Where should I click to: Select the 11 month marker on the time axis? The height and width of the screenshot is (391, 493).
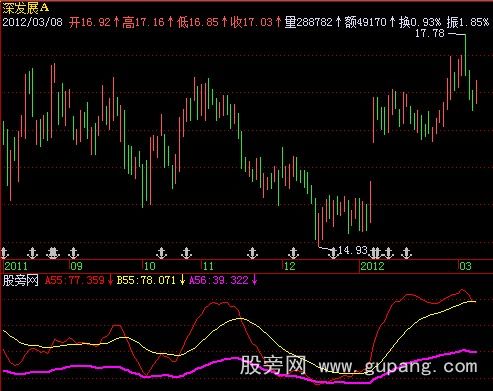[208, 266]
